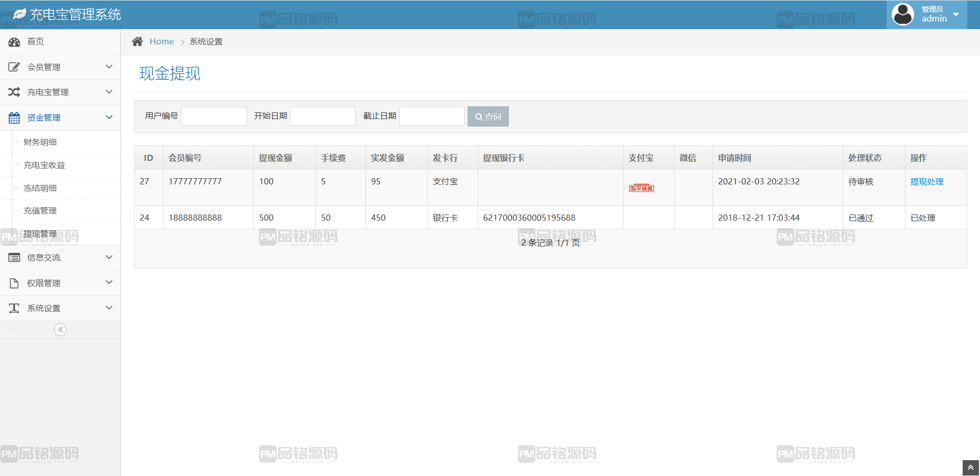
Task: Click the calendar icon for 资金管理
Action: coord(14,117)
